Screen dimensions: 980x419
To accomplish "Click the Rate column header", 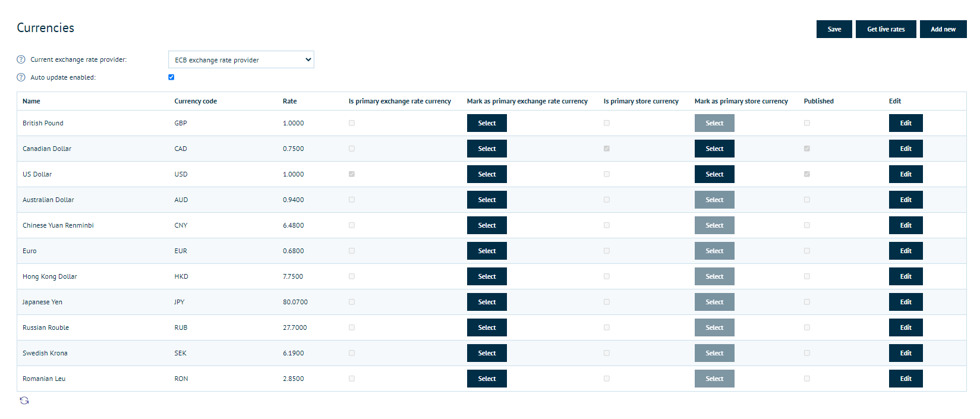I will [290, 101].
